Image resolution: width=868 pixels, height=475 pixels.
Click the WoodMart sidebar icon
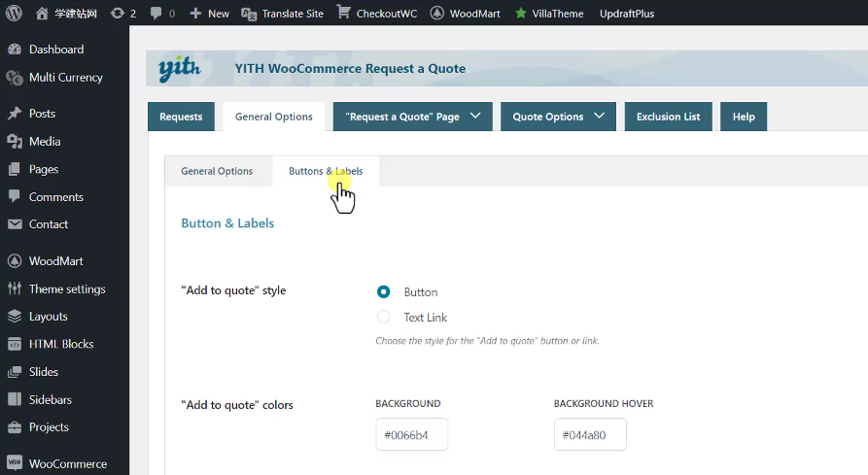(x=15, y=261)
